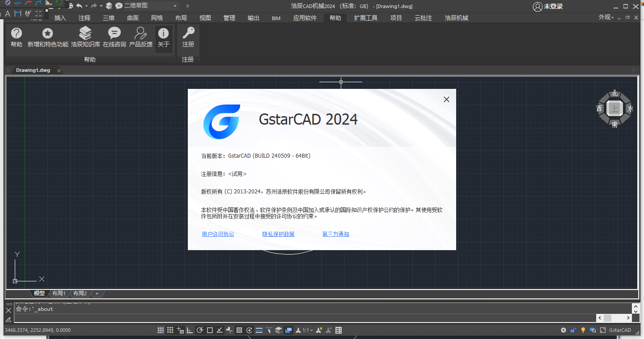Open the 用户许可协议 link

pos(218,234)
